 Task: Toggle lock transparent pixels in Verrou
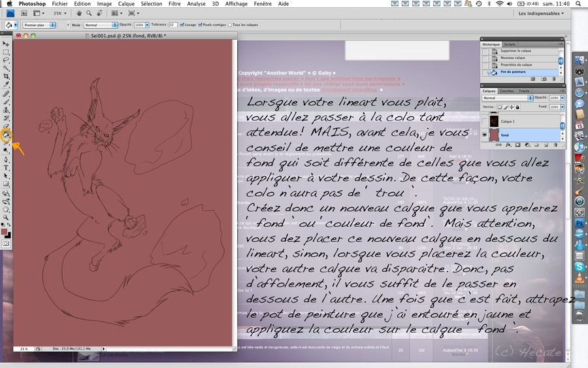click(x=500, y=107)
